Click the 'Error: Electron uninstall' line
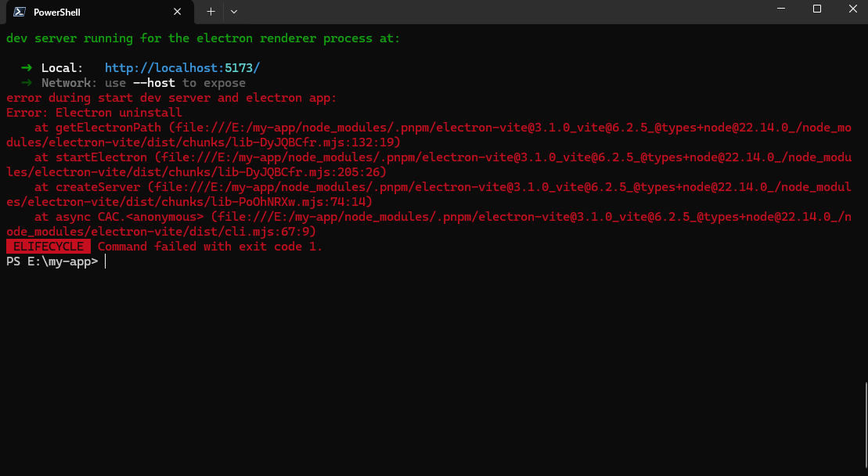 pos(94,113)
